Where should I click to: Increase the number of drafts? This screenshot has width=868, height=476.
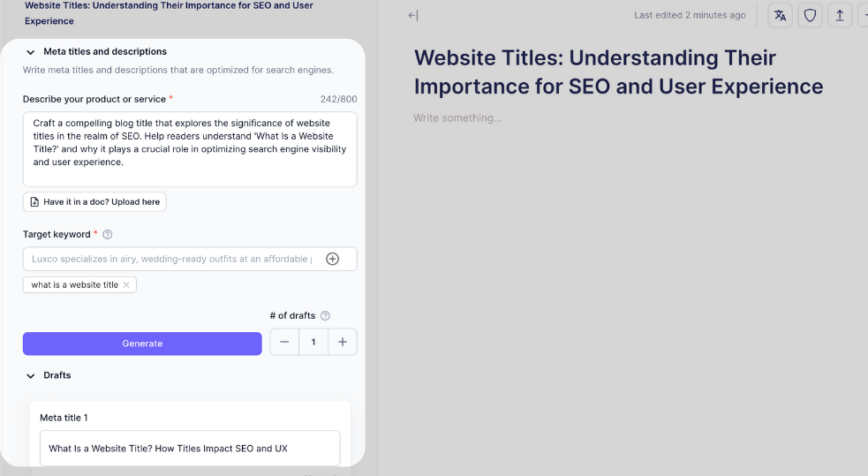pyautogui.click(x=343, y=343)
